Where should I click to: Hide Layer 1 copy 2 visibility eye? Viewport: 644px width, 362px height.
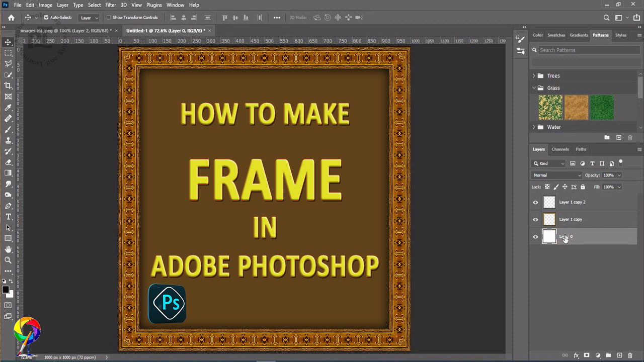[535, 202]
